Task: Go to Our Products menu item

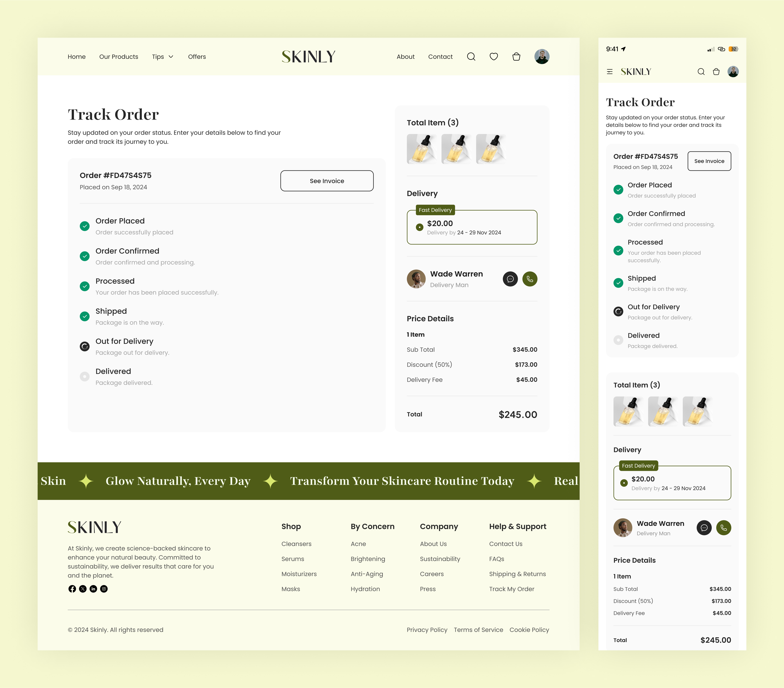Action: [119, 57]
